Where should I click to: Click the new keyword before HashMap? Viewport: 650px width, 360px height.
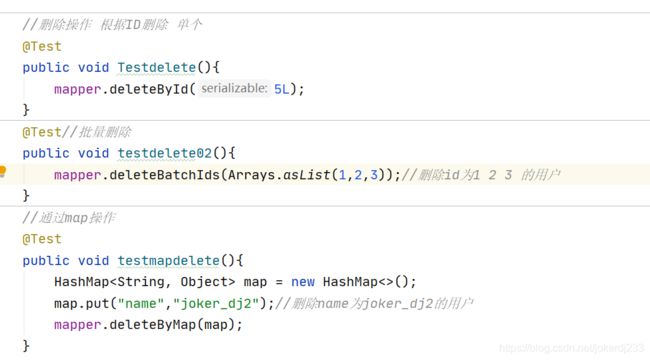pos(303,282)
